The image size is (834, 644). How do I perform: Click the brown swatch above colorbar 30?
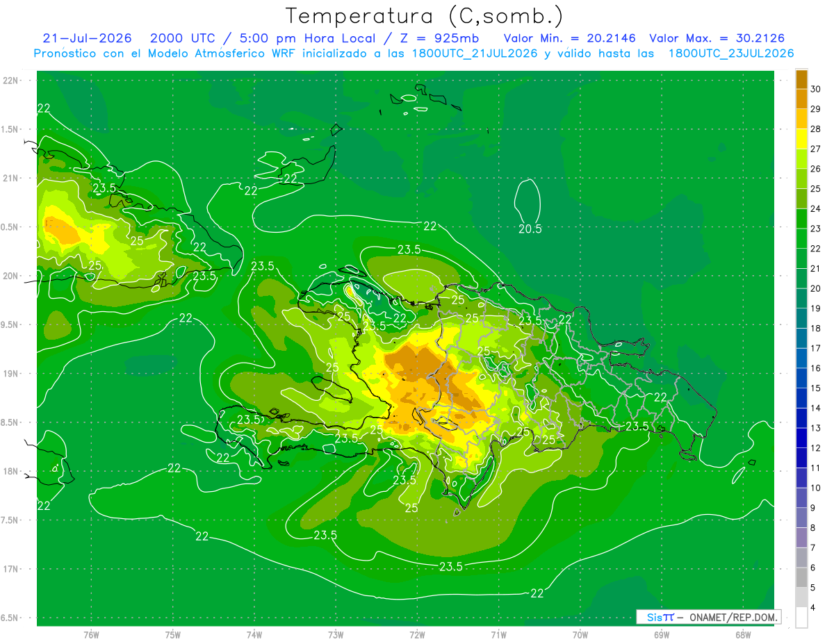(x=801, y=80)
